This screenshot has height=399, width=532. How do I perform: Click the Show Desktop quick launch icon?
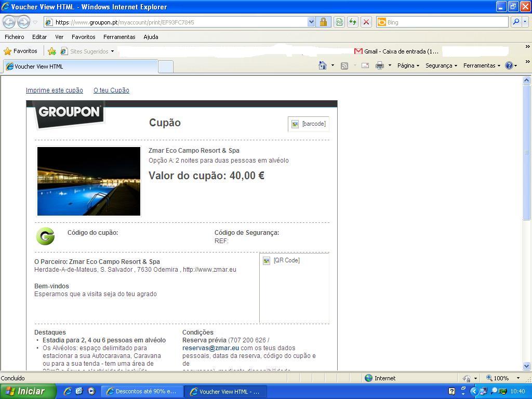click(79, 391)
